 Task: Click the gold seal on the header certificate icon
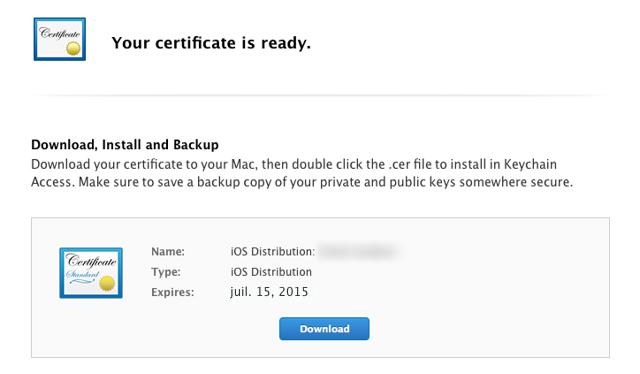73,49
